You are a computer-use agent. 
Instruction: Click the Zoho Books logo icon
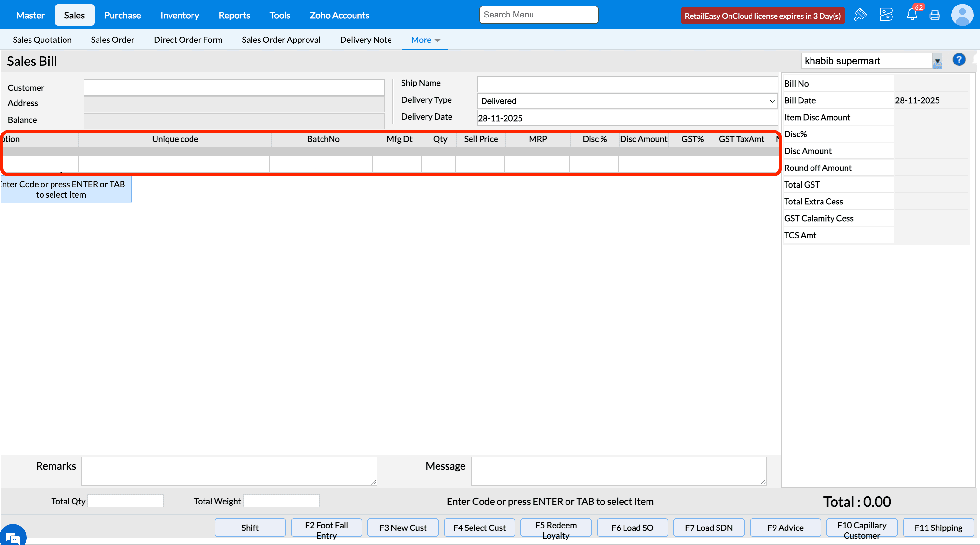click(x=886, y=15)
